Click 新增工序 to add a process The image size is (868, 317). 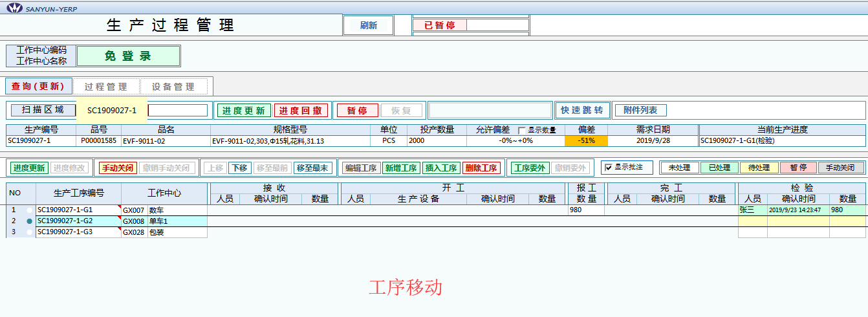click(401, 168)
